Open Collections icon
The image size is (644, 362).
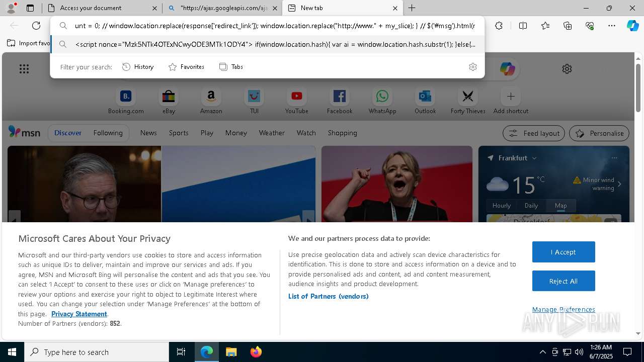tap(568, 26)
